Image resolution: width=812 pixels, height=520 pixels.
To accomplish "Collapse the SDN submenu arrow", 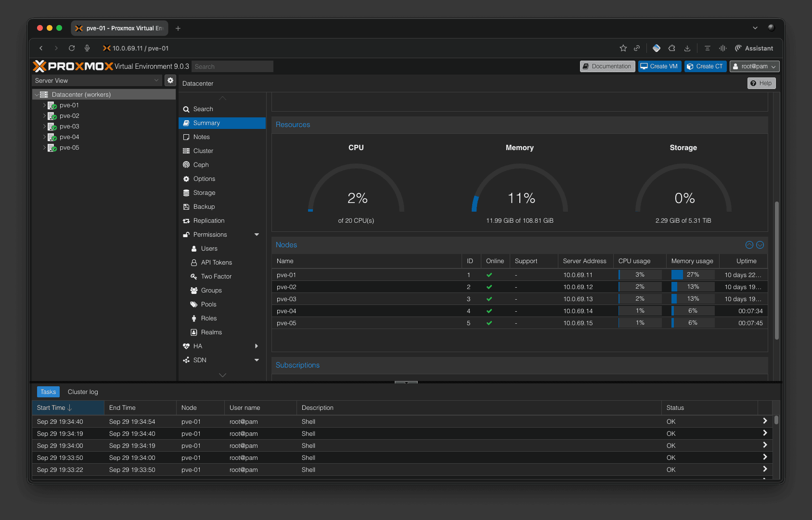I will (257, 360).
